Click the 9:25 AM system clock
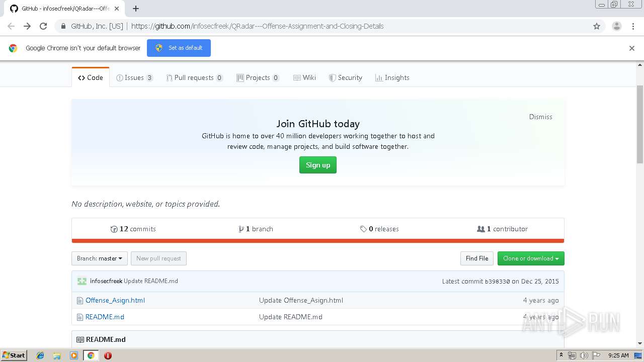The width and height of the screenshot is (644, 362). [618, 355]
